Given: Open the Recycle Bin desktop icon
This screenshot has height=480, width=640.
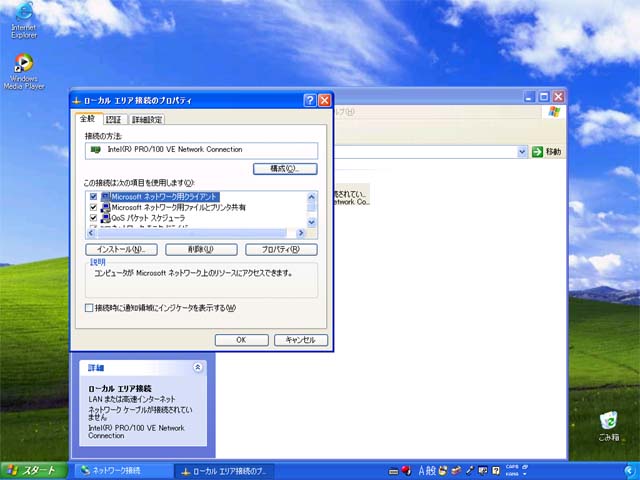Looking at the screenshot, I should (609, 427).
